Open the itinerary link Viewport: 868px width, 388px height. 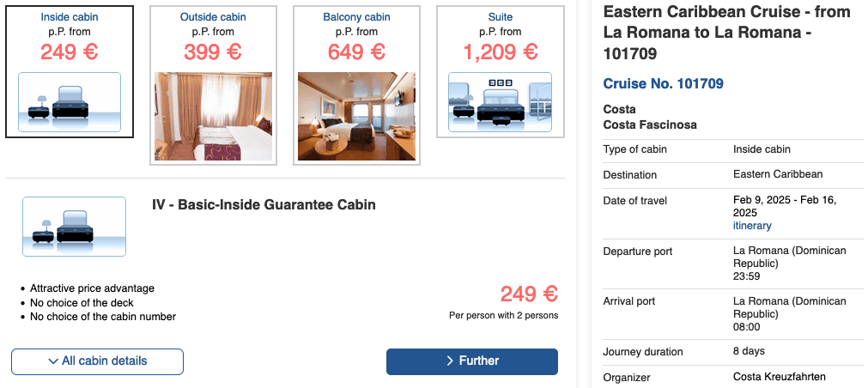coord(752,226)
